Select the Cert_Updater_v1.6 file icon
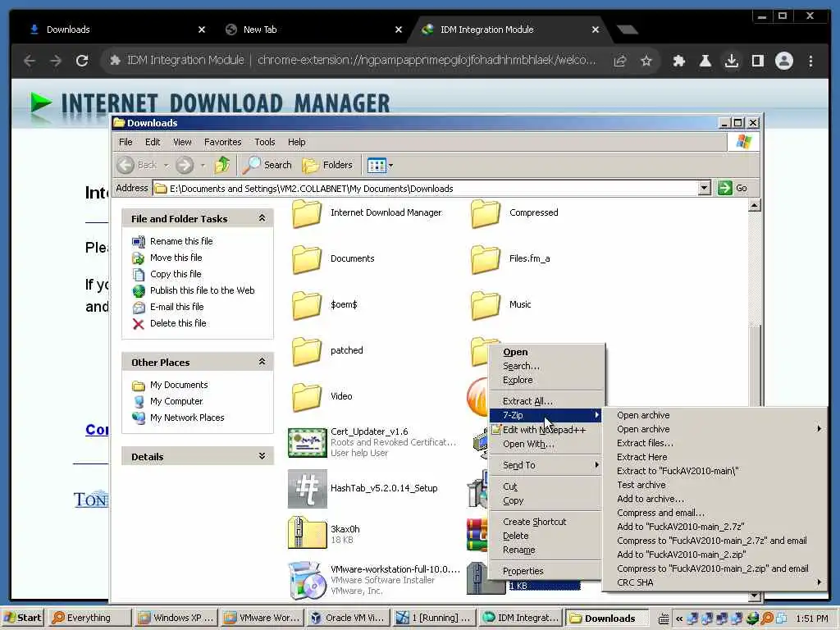Viewport: 840px width, 630px height. [307, 442]
